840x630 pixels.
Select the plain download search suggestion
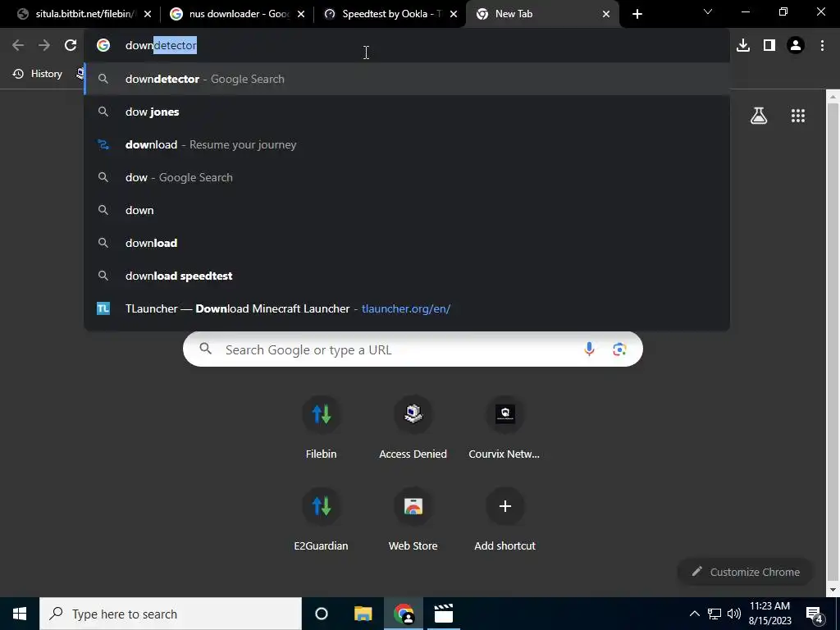pyautogui.click(x=407, y=243)
